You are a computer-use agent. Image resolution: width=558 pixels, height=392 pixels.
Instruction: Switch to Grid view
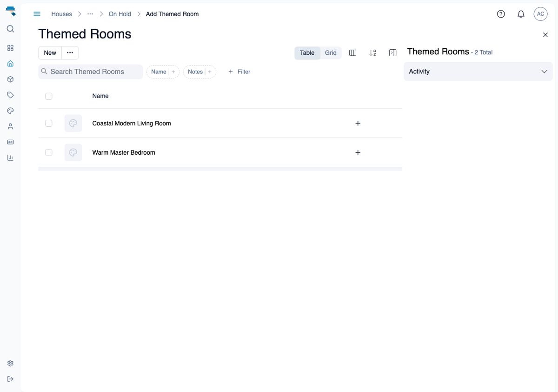pos(331,53)
